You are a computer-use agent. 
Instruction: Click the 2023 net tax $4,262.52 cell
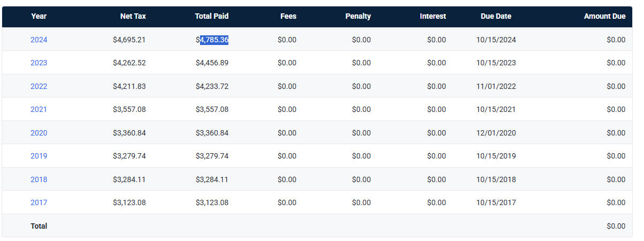coord(129,63)
